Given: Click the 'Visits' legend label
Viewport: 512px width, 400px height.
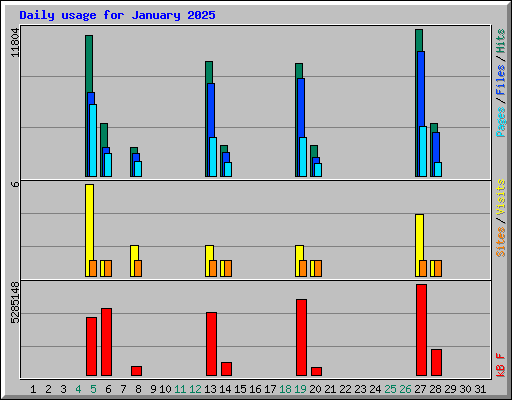Looking at the screenshot, I should click(500, 197).
